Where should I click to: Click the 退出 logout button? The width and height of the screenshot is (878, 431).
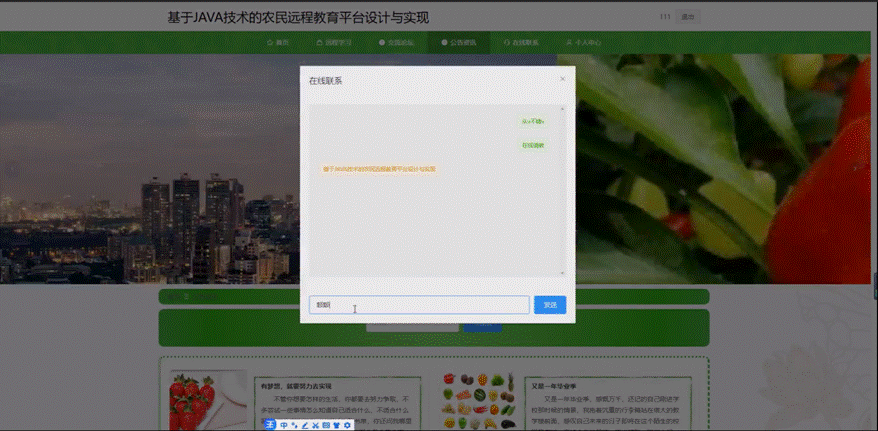tap(688, 17)
